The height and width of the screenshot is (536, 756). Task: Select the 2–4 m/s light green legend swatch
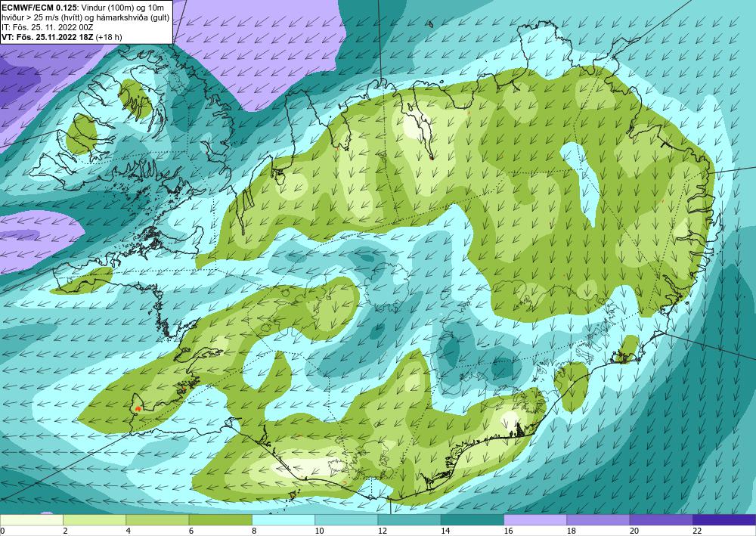click(94, 520)
